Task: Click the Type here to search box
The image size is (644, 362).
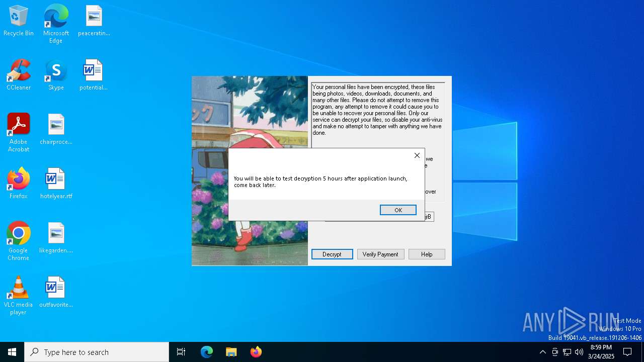Action: (x=97, y=352)
